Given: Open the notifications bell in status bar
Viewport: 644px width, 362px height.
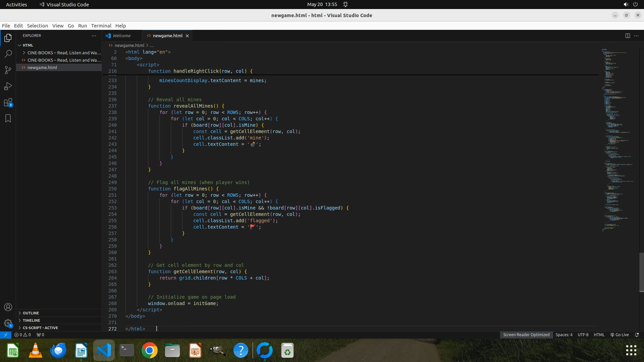Looking at the screenshot, I should (637, 335).
